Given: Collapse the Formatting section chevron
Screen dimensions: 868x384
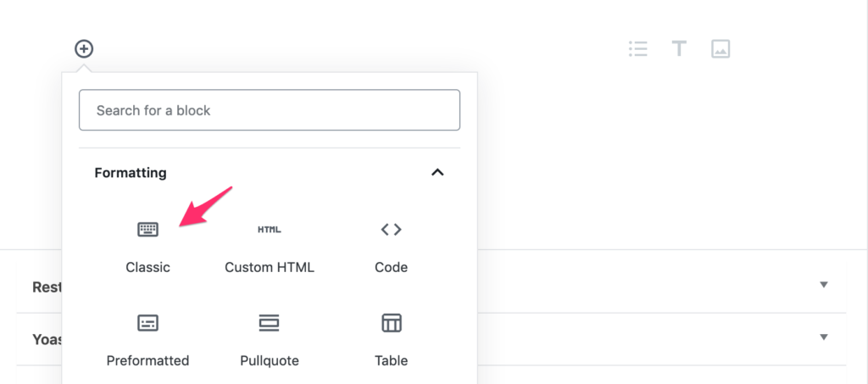Looking at the screenshot, I should click(437, 173).
